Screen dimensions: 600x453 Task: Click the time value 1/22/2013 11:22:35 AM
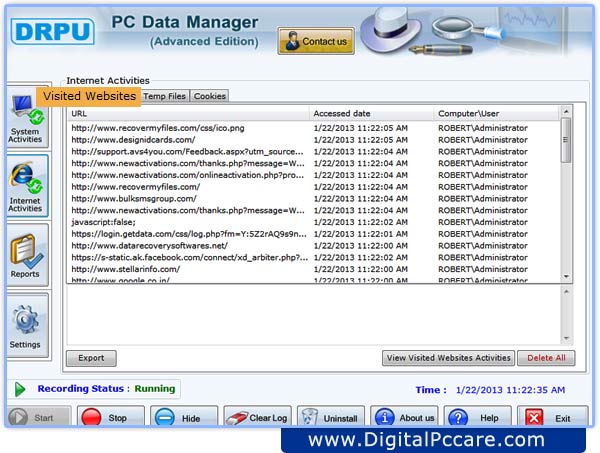(x=510, y=390)
